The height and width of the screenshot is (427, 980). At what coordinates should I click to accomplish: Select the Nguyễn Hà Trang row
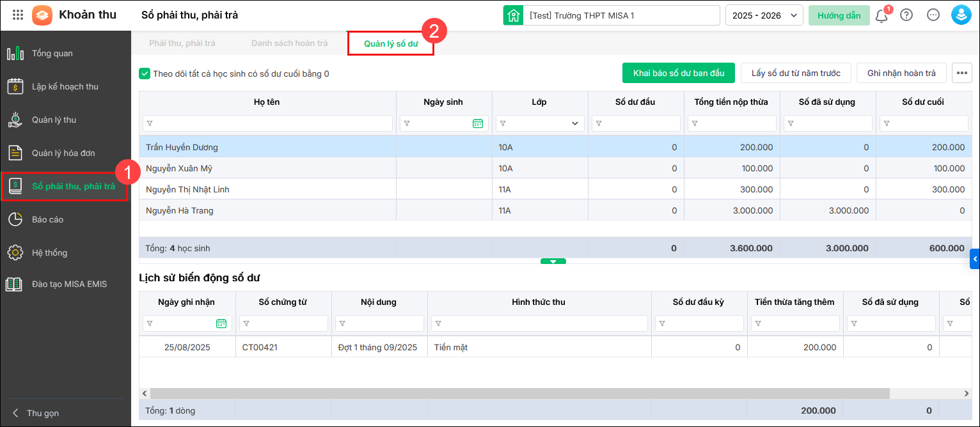[x=555, y=210]
